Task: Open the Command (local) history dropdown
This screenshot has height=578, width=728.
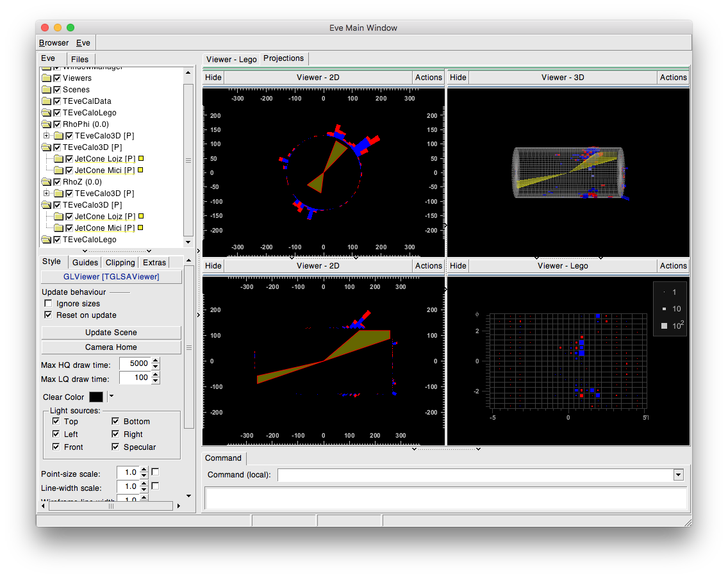Action: 678,475
